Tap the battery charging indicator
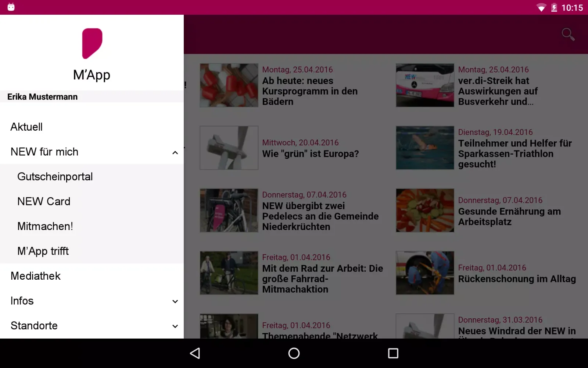Image resolution: width=588 pixels, height=368 pixels. click(x=554, y=7)
